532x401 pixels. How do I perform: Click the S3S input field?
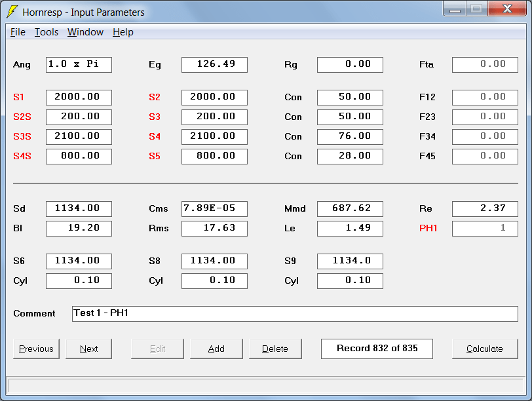pyautogui.click(x=79, y=137)
